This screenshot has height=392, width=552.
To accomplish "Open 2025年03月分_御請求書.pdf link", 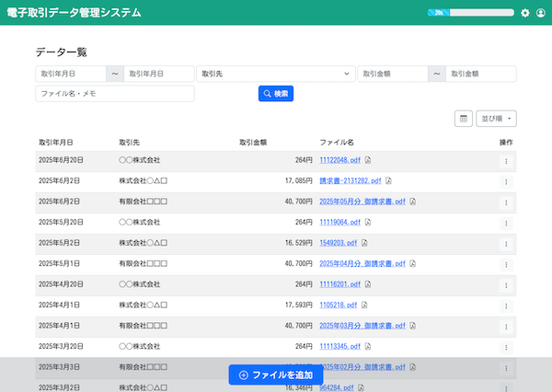I will point(362,326).
